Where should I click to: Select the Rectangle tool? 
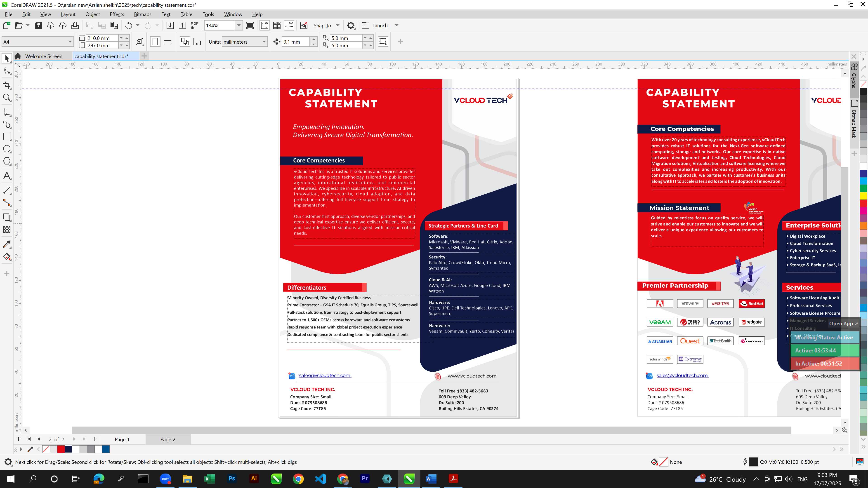(7, 136)
